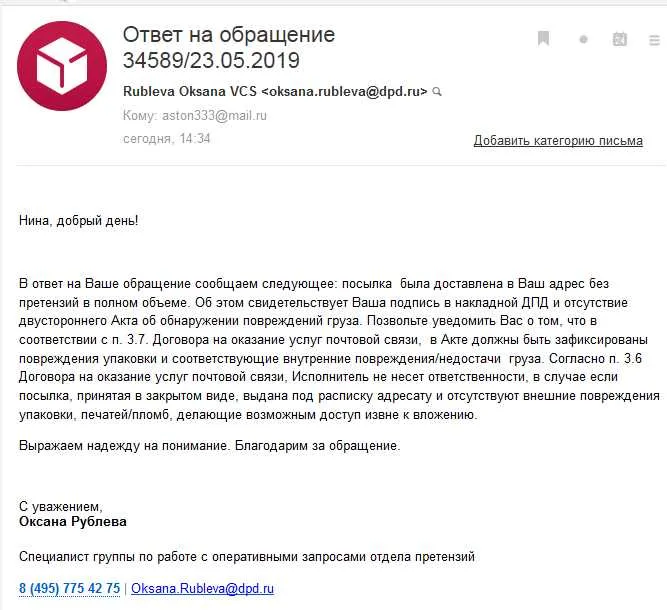Click the line 'Выражаем надежду на понимание'
667x610 pixels.
[125, 446]
